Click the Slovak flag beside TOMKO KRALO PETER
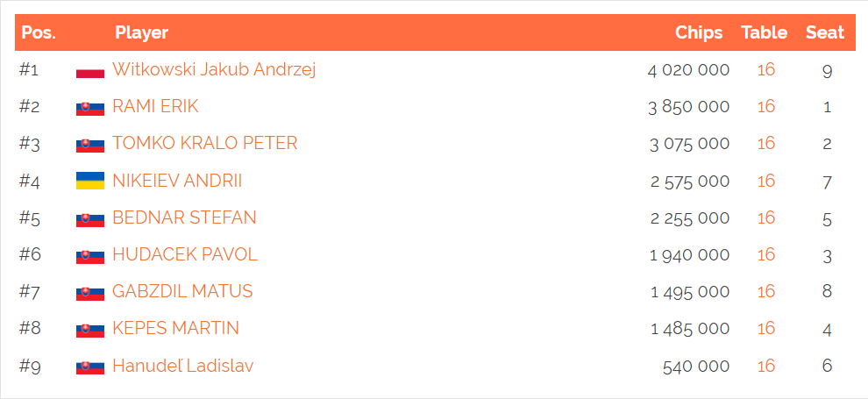Viewport: 868px width, 399px height. (90, 144)
